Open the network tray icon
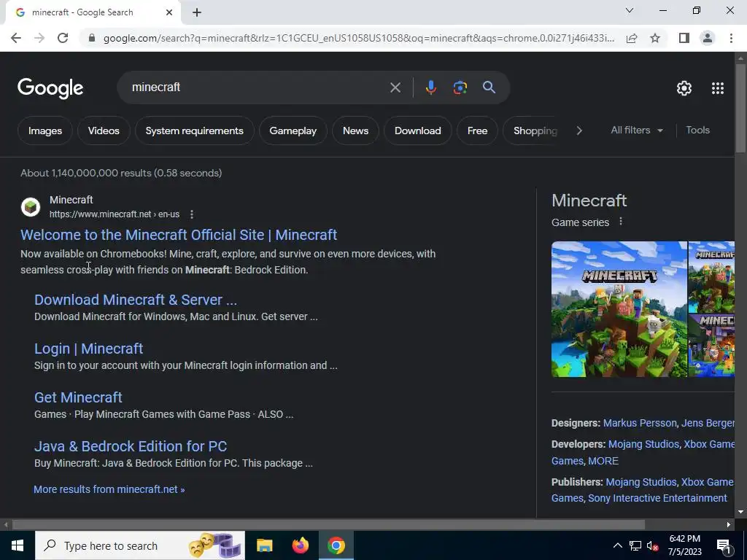 click(635, 545)
